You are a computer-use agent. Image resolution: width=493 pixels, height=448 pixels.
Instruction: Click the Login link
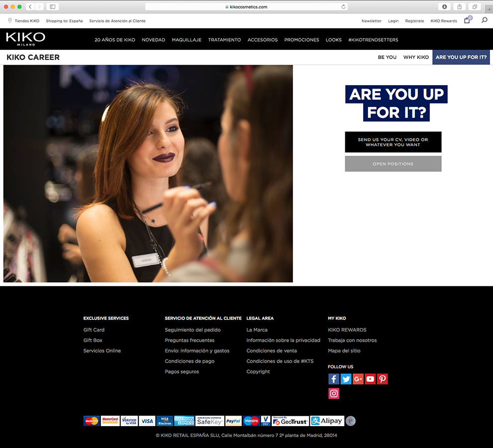393,21
